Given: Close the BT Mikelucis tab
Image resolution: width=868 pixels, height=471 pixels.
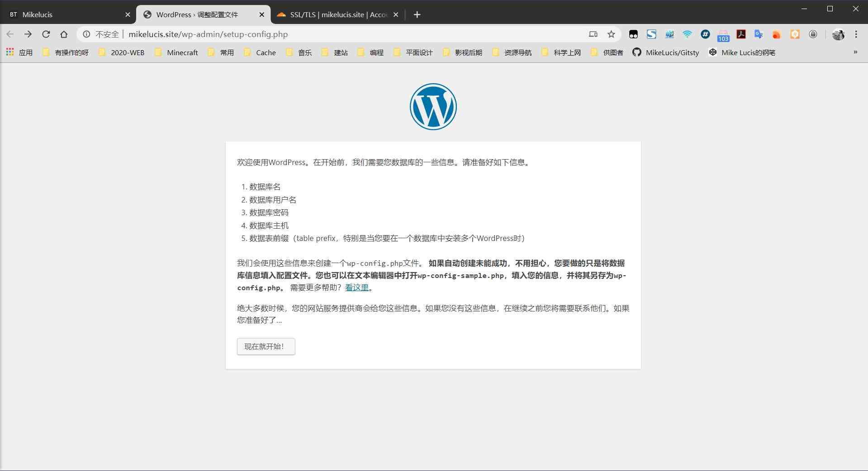Looking at the screenshot, I should pos(128,14).
